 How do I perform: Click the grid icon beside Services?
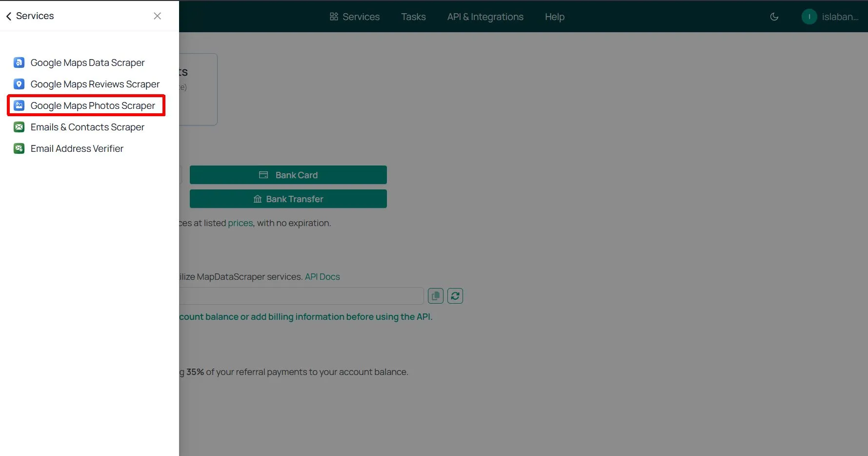(x=334, y=17)
